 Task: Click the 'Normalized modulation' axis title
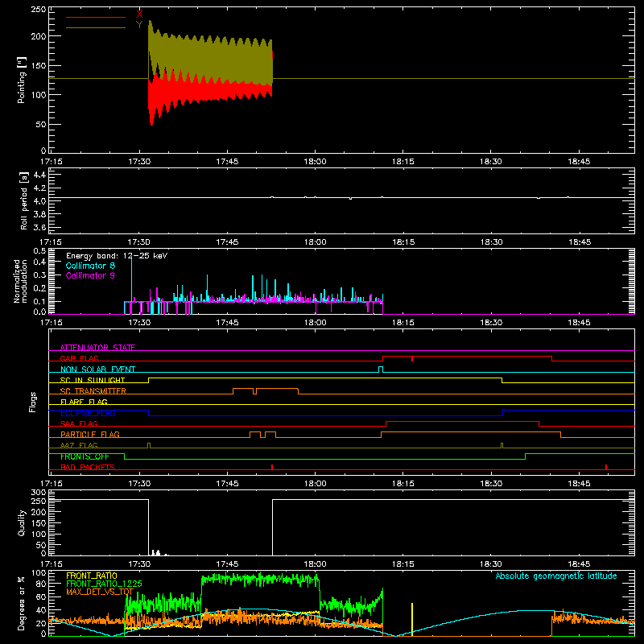[x=21, y=281]
